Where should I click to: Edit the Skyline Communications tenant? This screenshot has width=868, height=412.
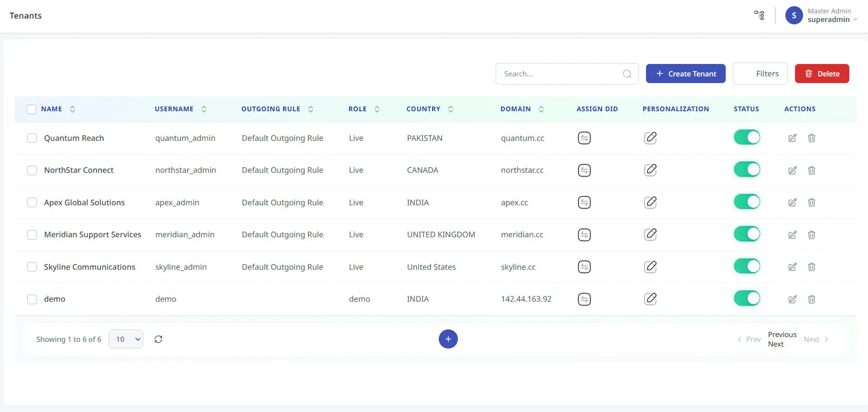[793, 267]
